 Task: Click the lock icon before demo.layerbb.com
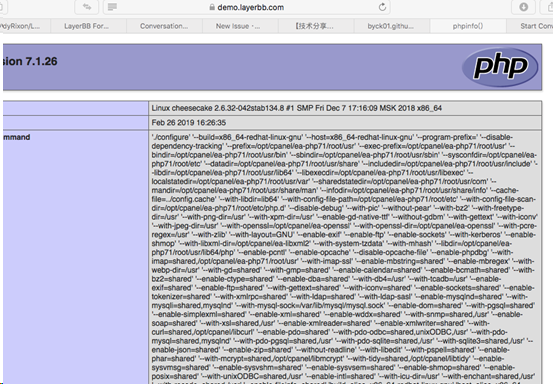pos(212,7)
